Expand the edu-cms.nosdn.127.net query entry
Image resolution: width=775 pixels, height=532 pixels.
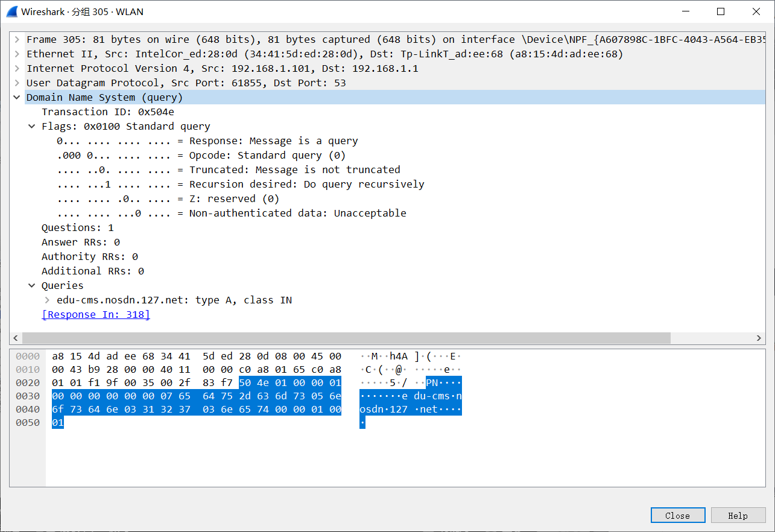[47, 300]
